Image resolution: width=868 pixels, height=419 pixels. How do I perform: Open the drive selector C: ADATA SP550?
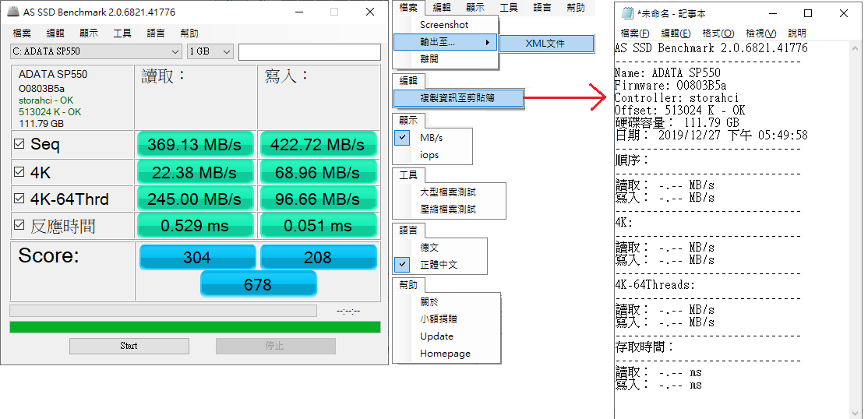pos(96,51)
